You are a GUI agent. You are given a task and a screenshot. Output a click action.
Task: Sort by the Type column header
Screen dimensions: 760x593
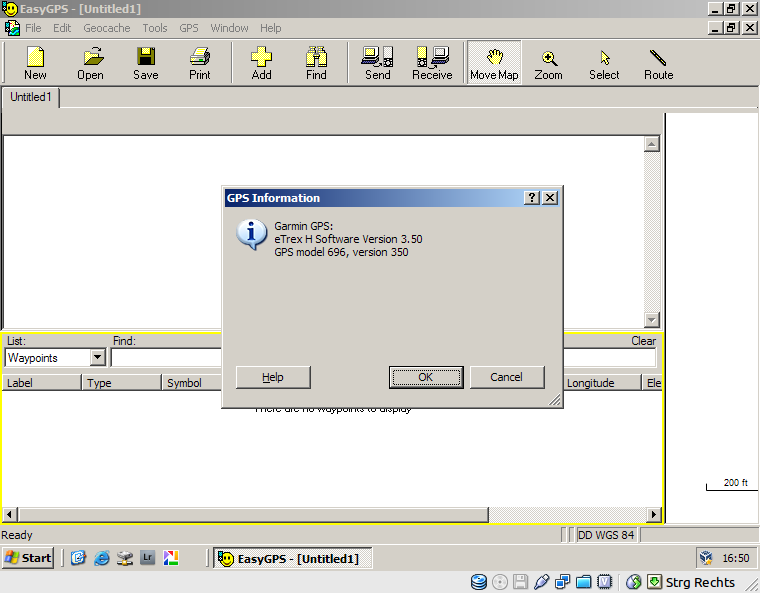(x=121, y=383)
